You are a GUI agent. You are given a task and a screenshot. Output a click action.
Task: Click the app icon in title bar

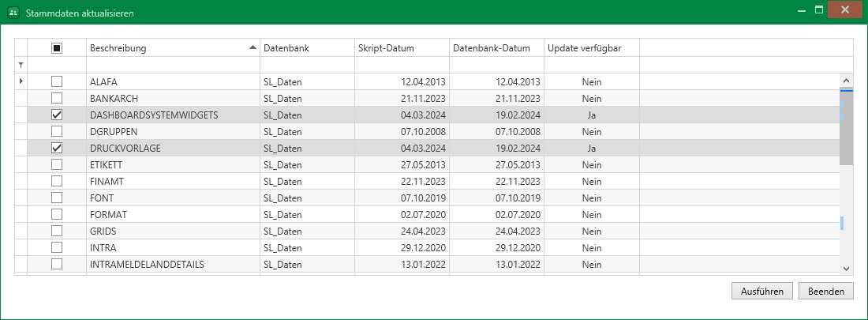(x=12, y=12)
